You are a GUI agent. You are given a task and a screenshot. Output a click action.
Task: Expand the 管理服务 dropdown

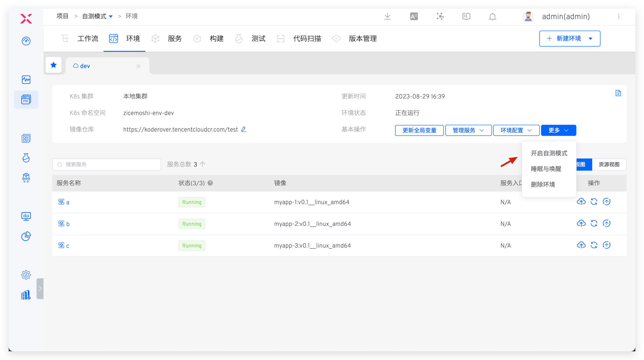click(468, 130)
